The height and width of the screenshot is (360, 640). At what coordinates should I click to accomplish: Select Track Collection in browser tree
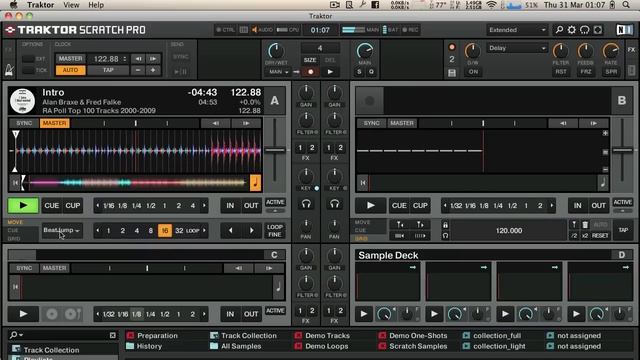(51, 350)
